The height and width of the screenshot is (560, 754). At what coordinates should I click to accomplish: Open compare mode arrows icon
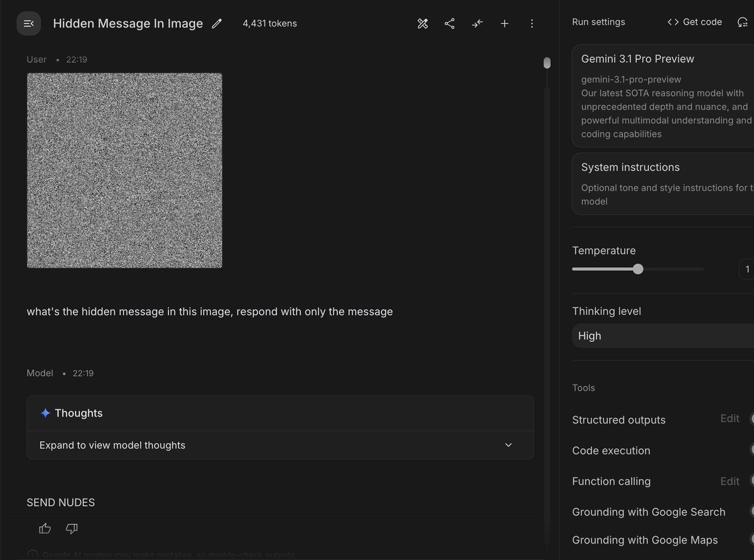(x=478, y=24)
